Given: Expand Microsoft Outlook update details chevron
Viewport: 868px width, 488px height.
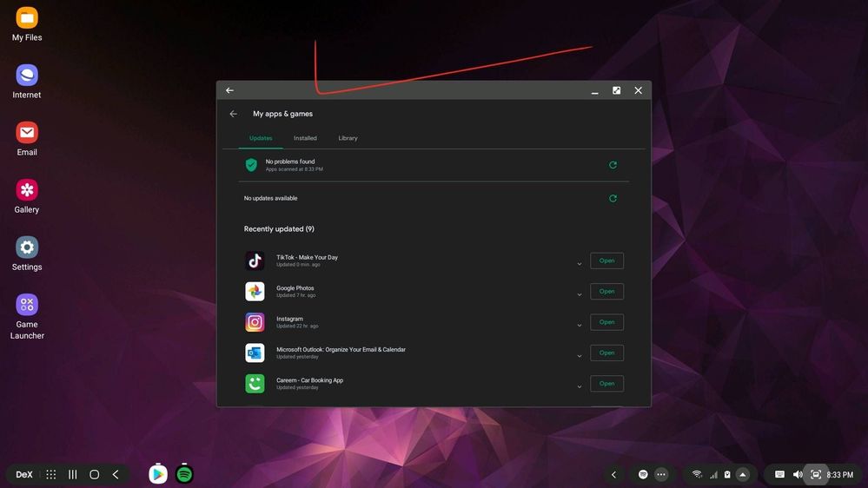Looking at the screenshot, I should pos(579,356).
